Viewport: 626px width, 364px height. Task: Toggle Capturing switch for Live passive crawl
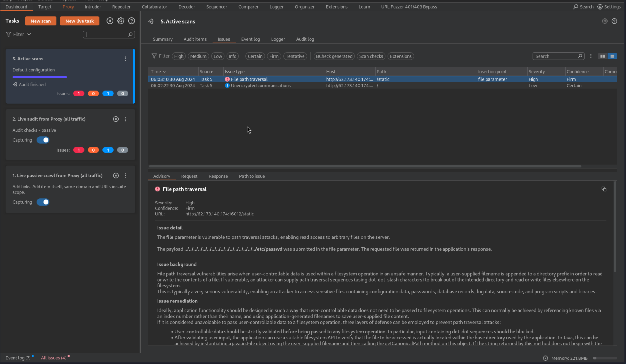[x=43, y=202]
